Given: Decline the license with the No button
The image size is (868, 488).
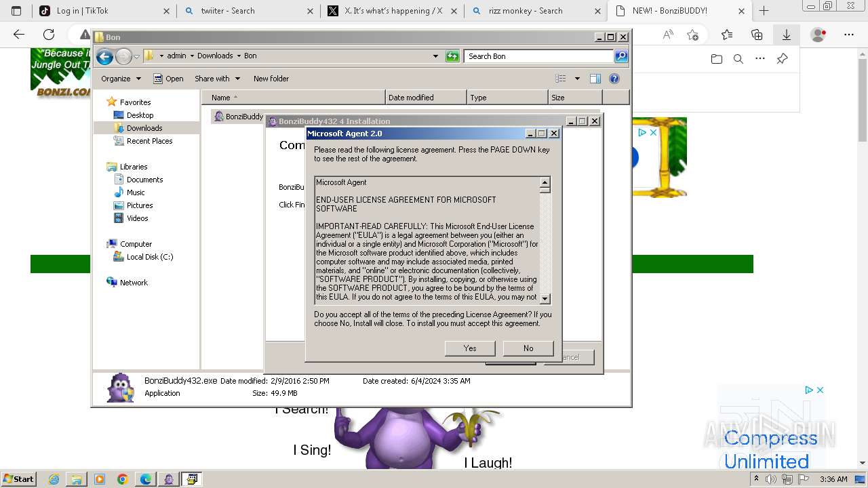Looking at the screenshot, I should 528,348.
